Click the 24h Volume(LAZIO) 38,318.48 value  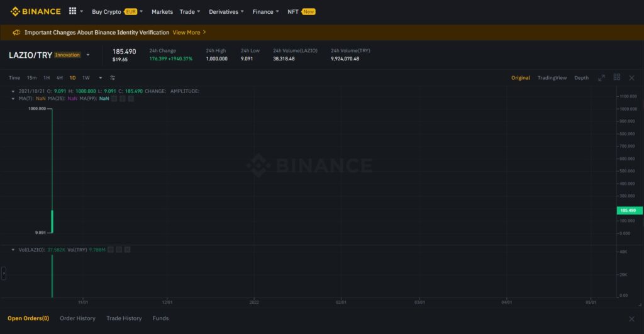[x=284, y=58]
